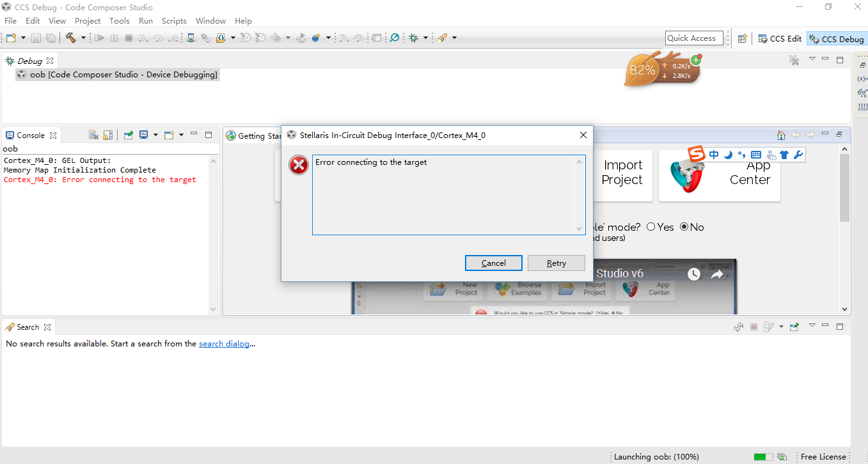Screen dimensions: 868x464
Task: Open the Run menu
Action: click(146, 21)
